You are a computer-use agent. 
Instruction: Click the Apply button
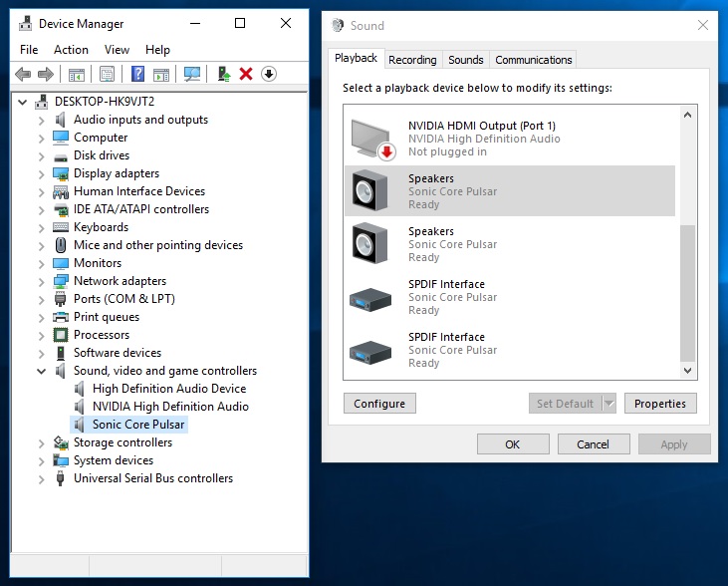(673, 444)
